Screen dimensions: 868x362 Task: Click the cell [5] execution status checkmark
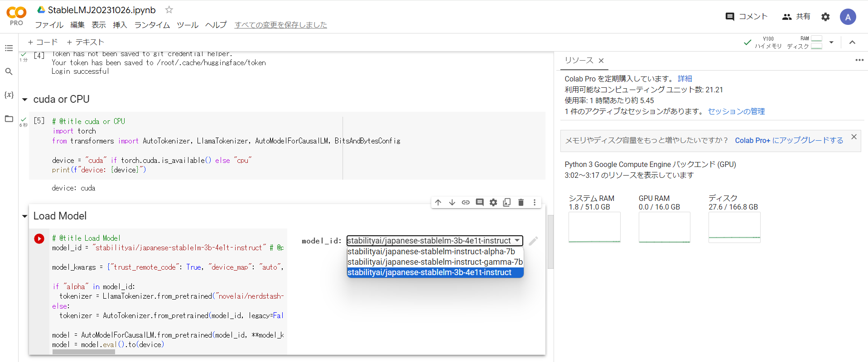(24, 120)
